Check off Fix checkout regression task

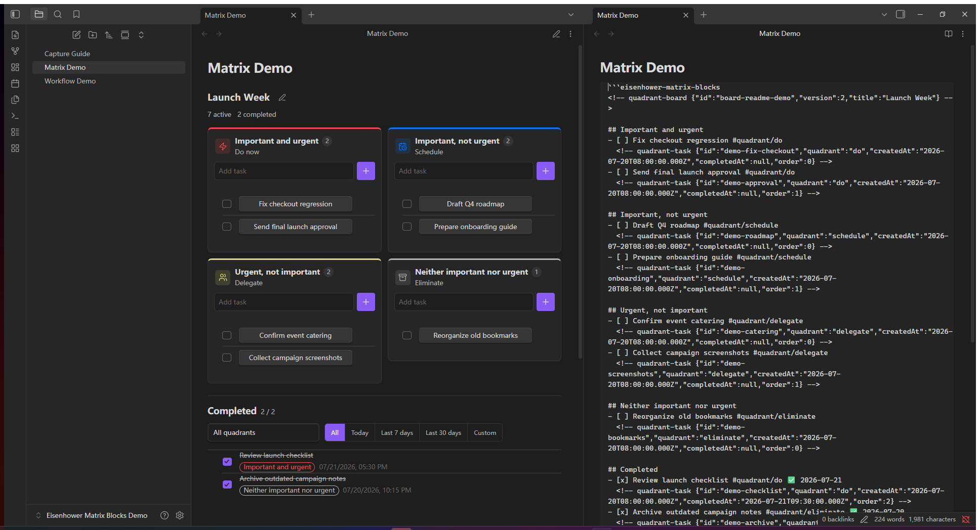pyautogui.click(x=227, y=204)
